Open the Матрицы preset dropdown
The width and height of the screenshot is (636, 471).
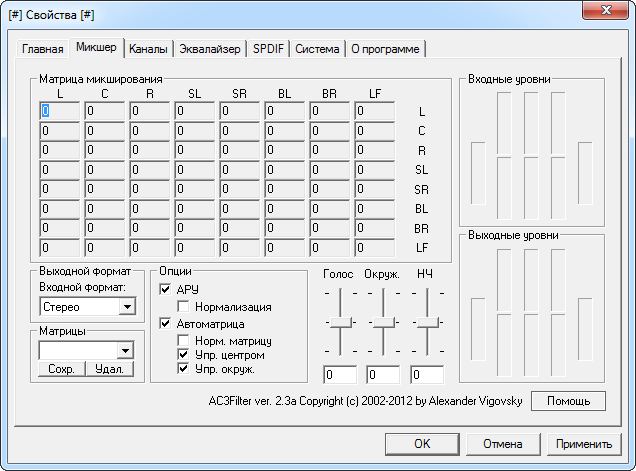(125, 350)
